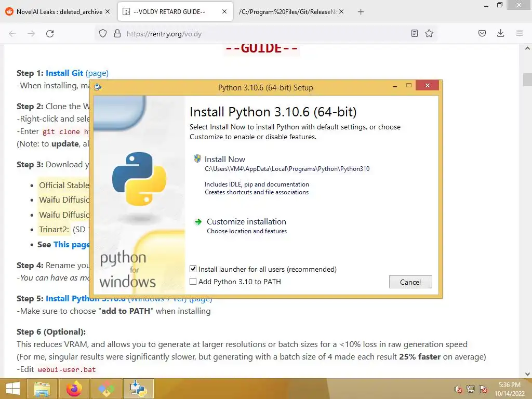The width and height of the screenshot is (532, 399).
Task: Open the Firefox hamburger menu
Action: point(520,33)
